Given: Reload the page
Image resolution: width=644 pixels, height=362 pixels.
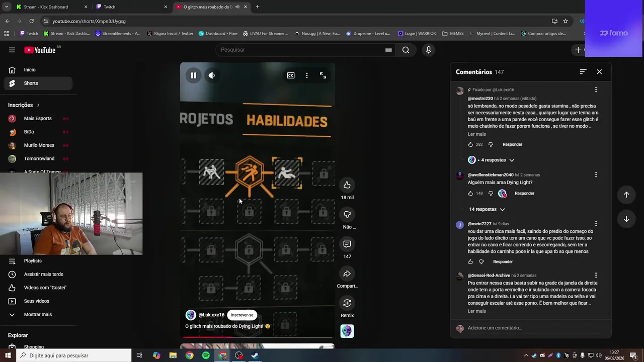Looking at the screenshot, I should click(x=31, y=21).
